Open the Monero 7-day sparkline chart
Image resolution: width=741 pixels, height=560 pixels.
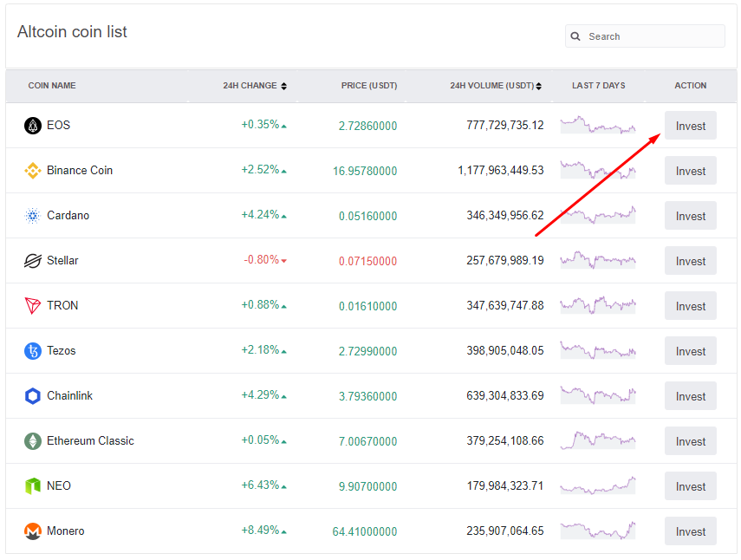coord(598,531)
